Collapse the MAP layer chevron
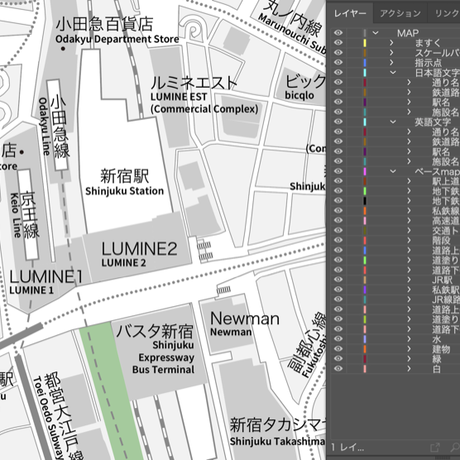460x460 pixels. click(x=376, y=33)
